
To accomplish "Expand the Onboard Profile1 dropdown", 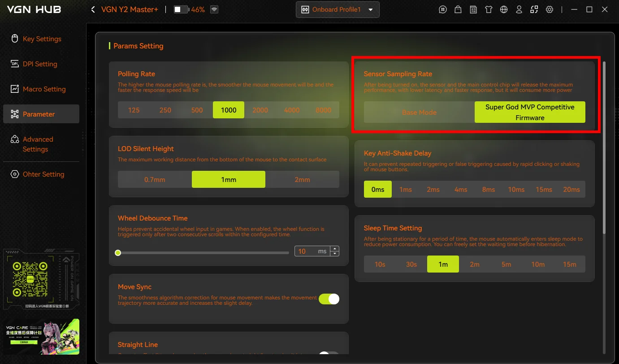I will click(x=338, y=9).
